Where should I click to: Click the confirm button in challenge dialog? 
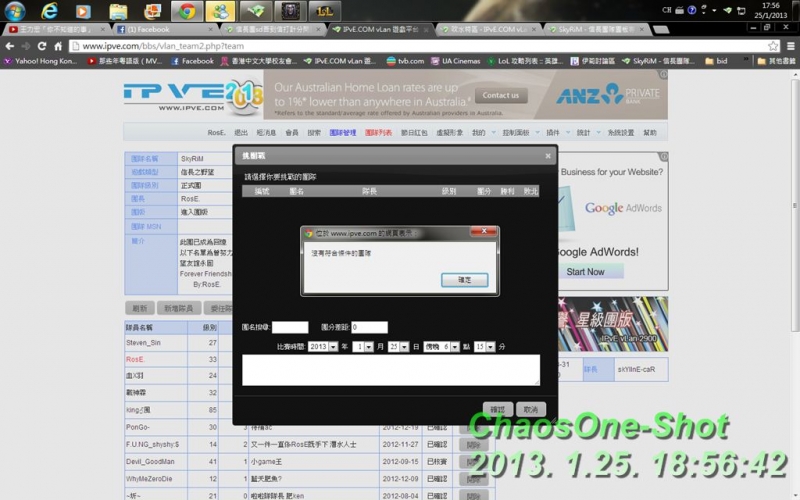click(x=497, y=409)
